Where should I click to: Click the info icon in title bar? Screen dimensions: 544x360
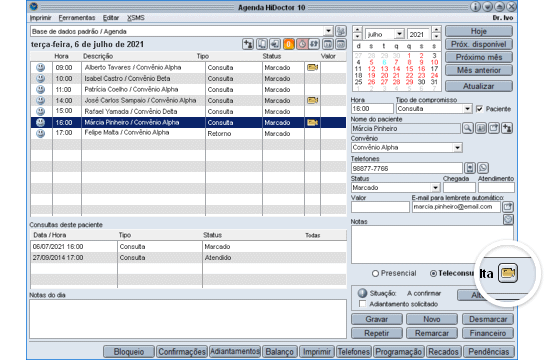click(x=475, y=7)
